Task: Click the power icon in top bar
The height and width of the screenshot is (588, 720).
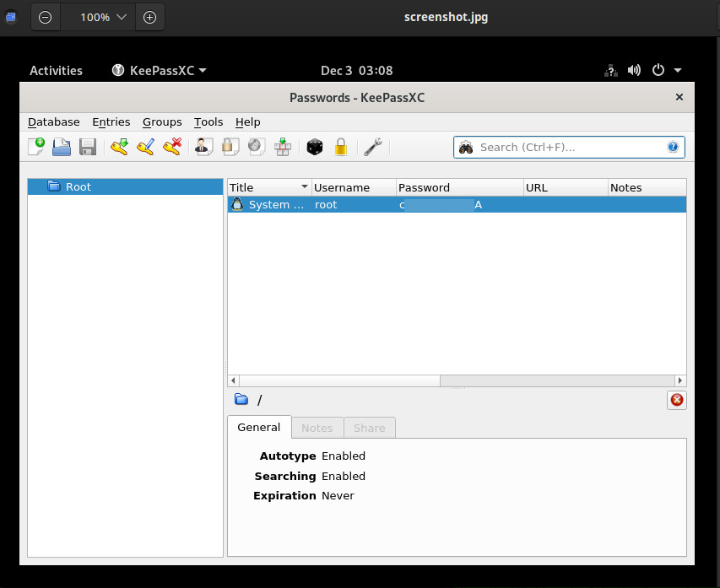Action: (x=658, y=70)
